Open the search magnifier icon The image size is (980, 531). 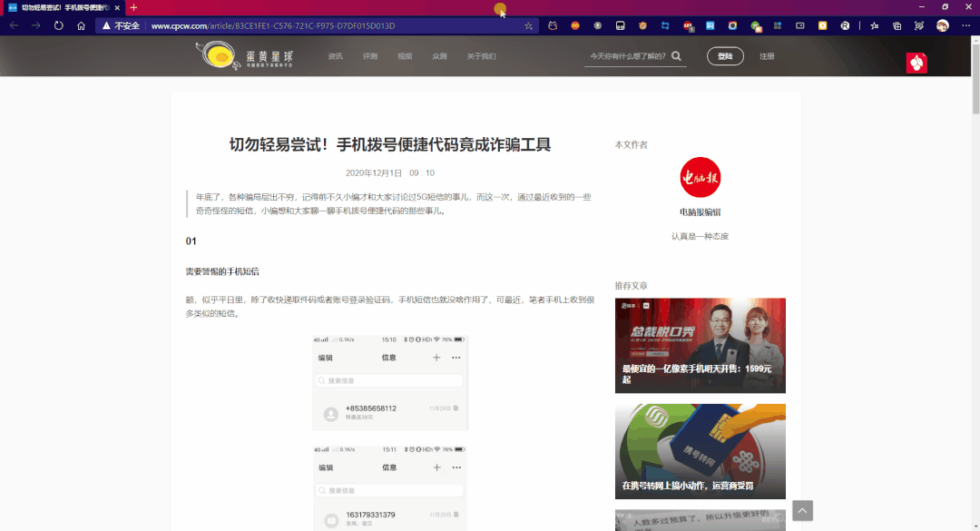[x=676, y=55]
